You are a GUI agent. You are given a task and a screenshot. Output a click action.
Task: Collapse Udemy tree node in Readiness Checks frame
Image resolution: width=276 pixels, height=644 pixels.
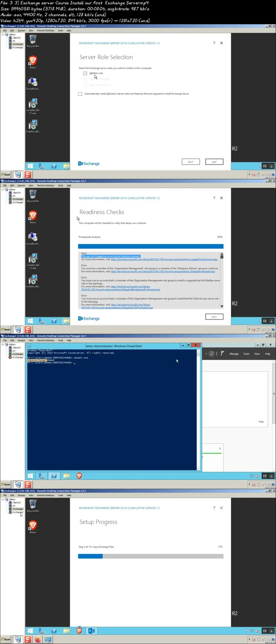click(x=3, y=189)
